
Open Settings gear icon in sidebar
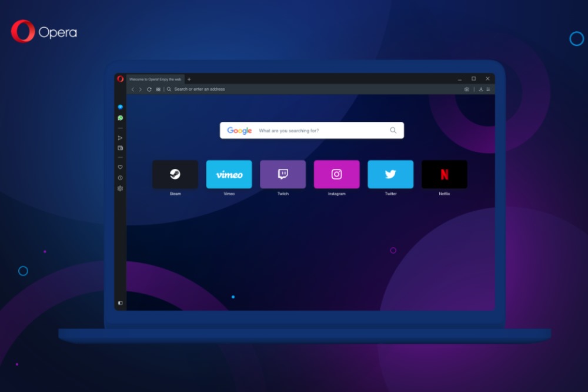click(x=121, y=188)
